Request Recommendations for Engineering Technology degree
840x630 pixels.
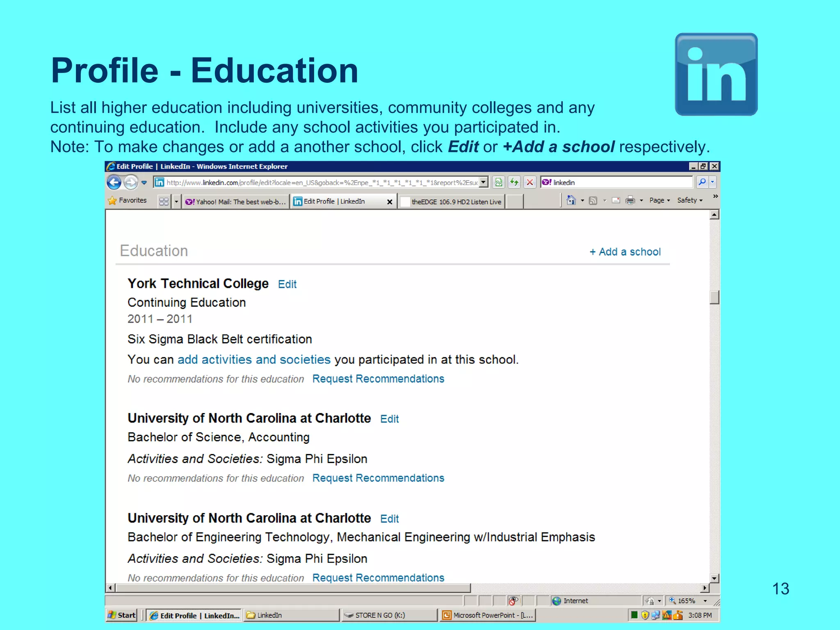(378, 578)
